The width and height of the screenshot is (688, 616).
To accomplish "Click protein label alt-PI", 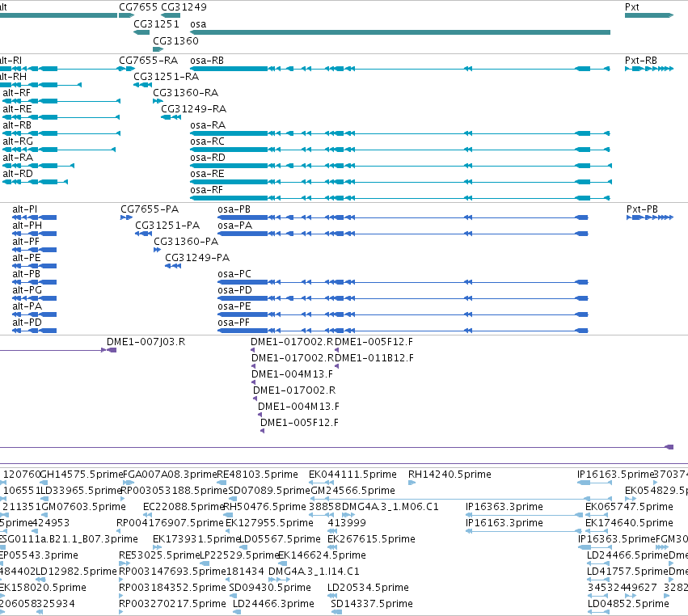I will click(x=24, y=209).
